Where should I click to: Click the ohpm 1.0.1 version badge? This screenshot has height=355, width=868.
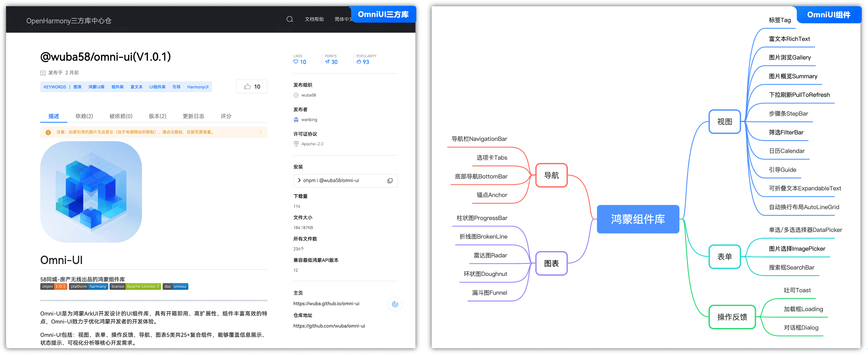53,286
